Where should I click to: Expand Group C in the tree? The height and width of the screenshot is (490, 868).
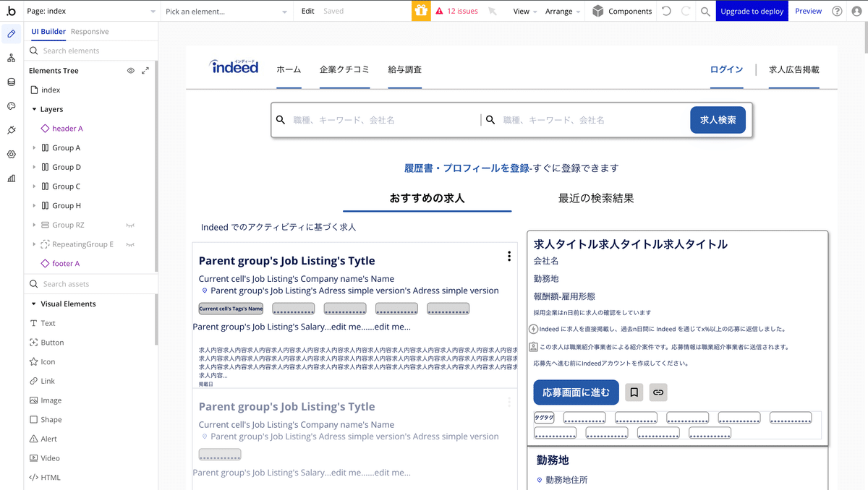pos(34,186)
